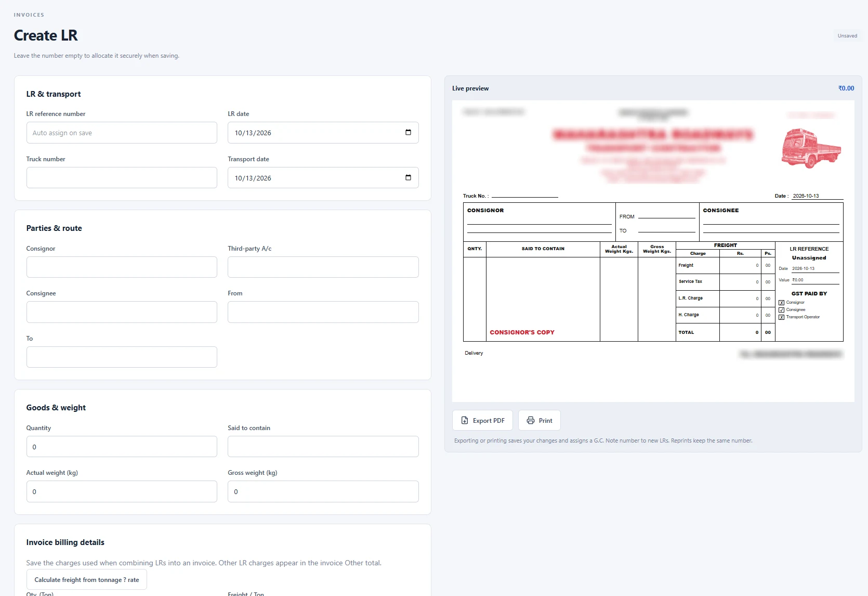Click the L.R. Charge row in preview
The width and height of the screenshot is (868, 596).
pos(725,299)
